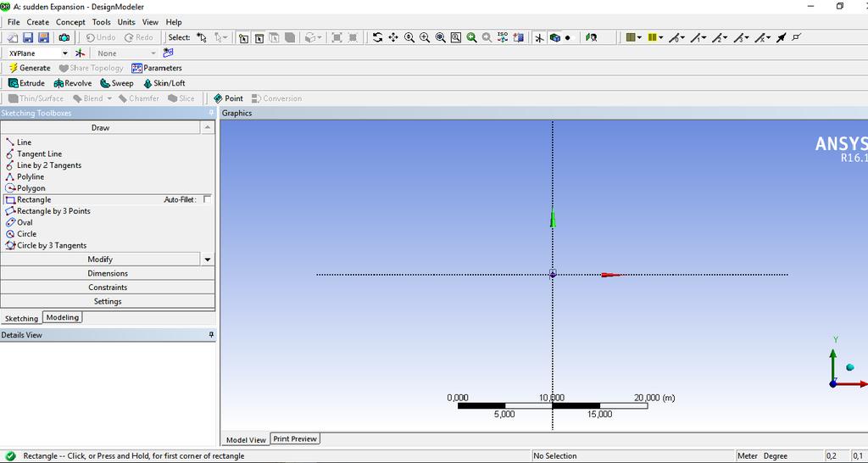Click the Revolve tool

[73, 83]
